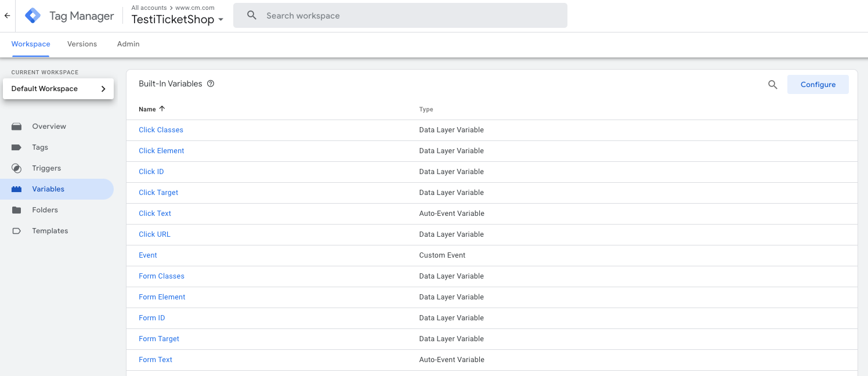Click the back arrow at top left

6,16
